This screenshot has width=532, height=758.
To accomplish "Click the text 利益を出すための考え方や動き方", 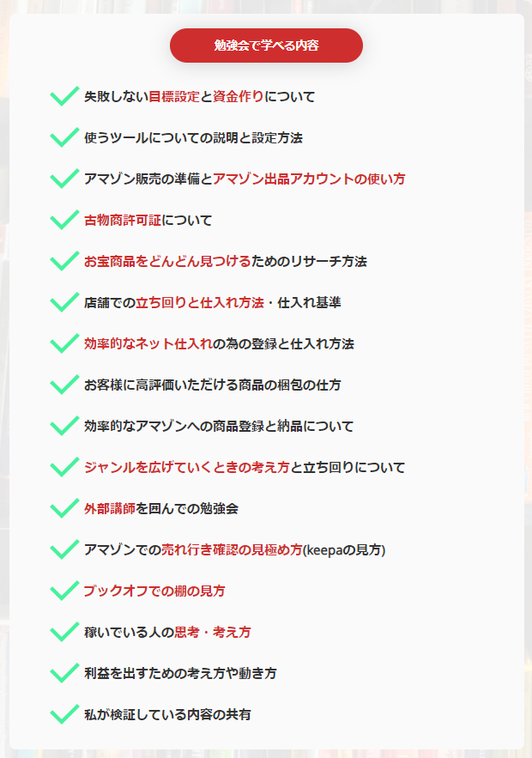I will tap(180, 673).
